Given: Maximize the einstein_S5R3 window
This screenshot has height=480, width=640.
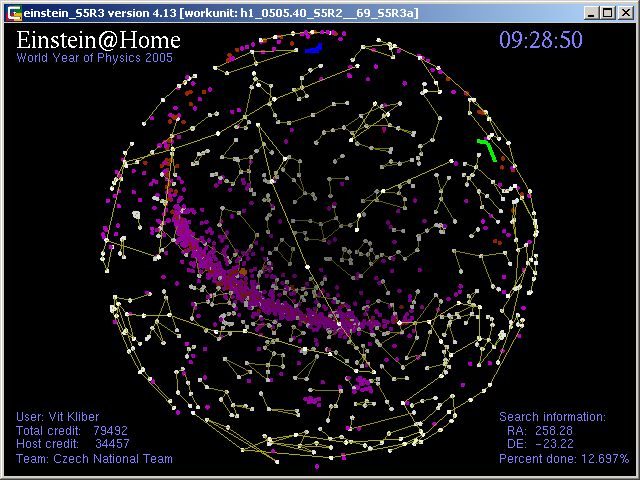Looking at the screenshot, I should 608,13.
